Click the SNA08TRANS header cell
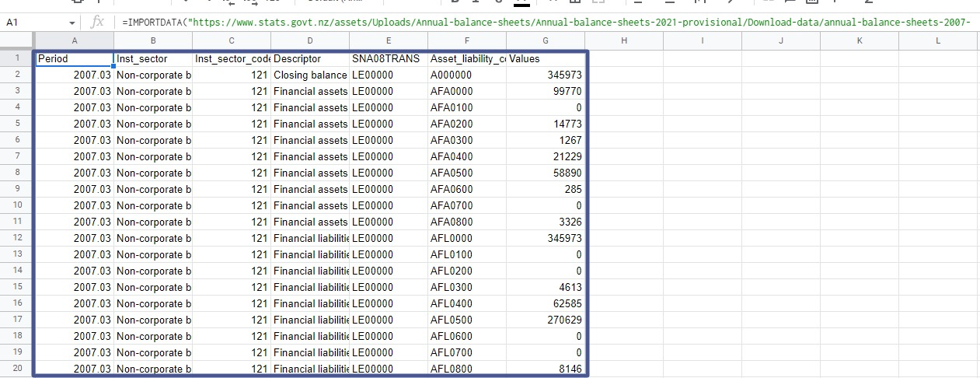 tap(389, 58)
